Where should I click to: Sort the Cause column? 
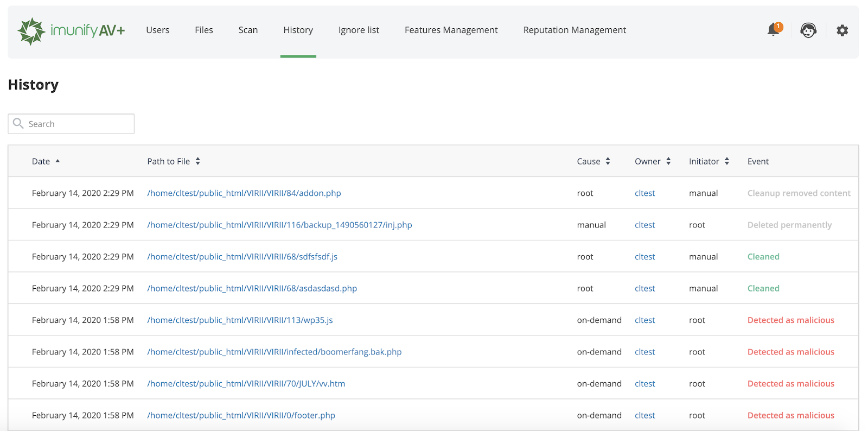coord(608,161)
